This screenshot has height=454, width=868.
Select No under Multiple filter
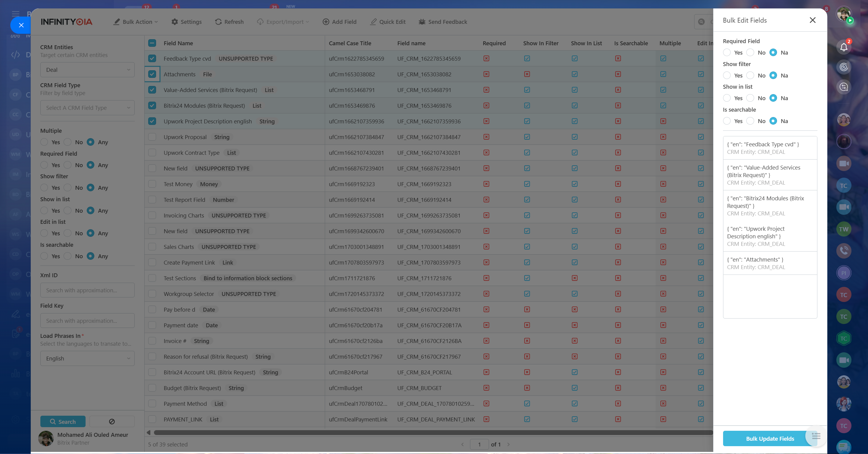click(68, 142)
